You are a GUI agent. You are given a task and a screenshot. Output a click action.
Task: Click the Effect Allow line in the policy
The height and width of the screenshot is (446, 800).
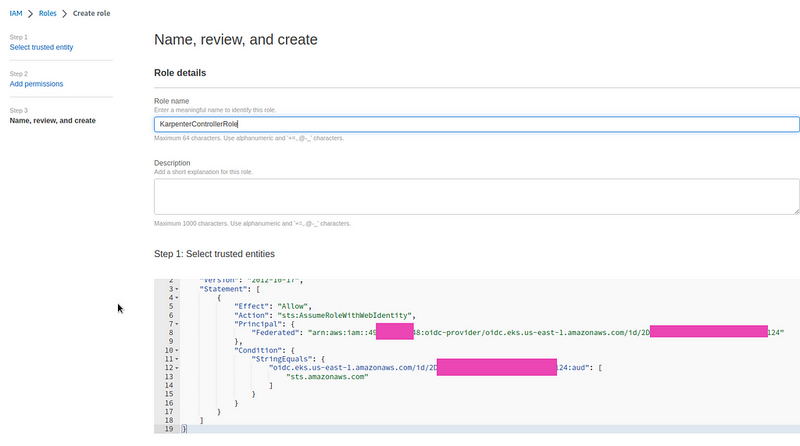tap(273, 306)
